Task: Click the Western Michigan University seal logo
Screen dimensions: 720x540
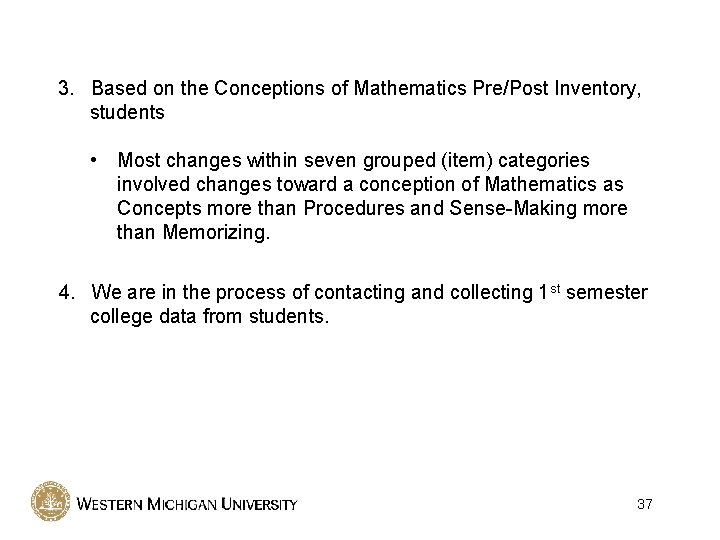Action: click(x=49, y=501)
